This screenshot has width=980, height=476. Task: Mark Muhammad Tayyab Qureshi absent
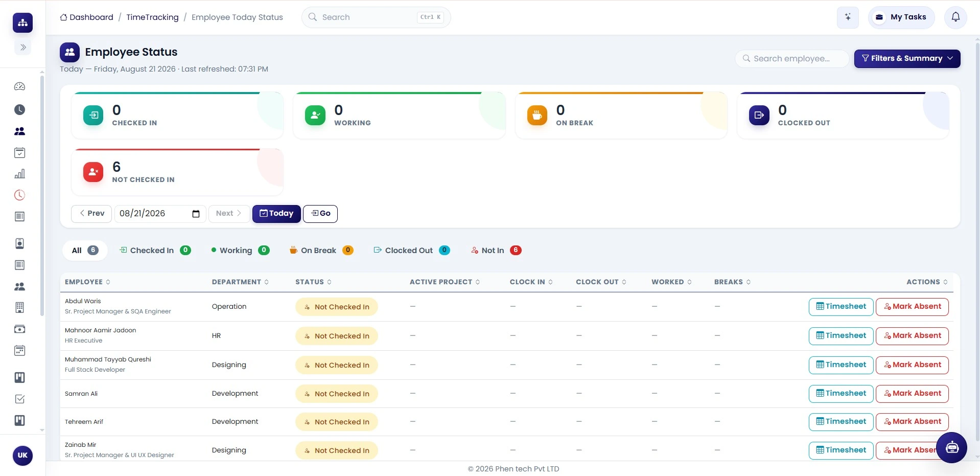click(x=912, y=365)
